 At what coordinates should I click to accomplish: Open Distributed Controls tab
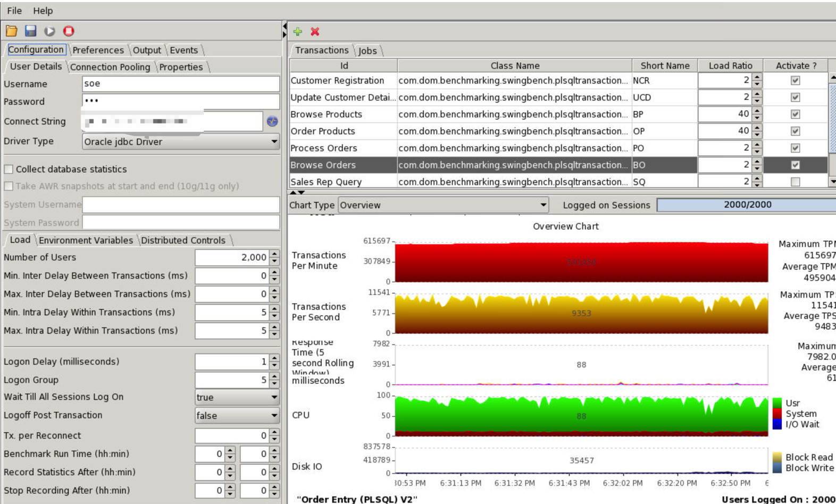183,240
